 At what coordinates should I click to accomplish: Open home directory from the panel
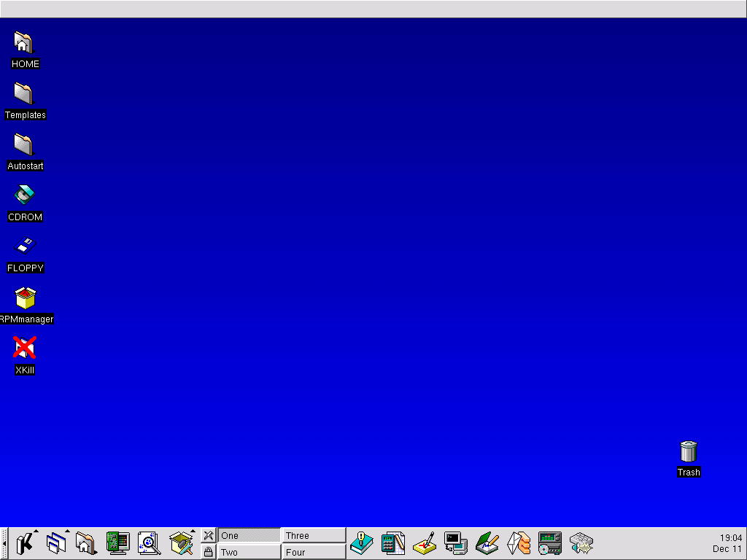click(x=86, y=543)
